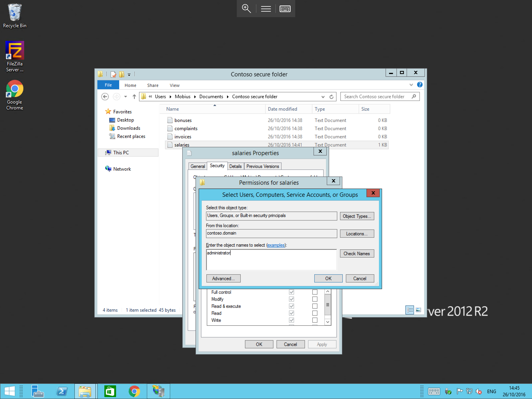Go up one folder level arrow
Viewport: 532px width, 399px height.
134,96
